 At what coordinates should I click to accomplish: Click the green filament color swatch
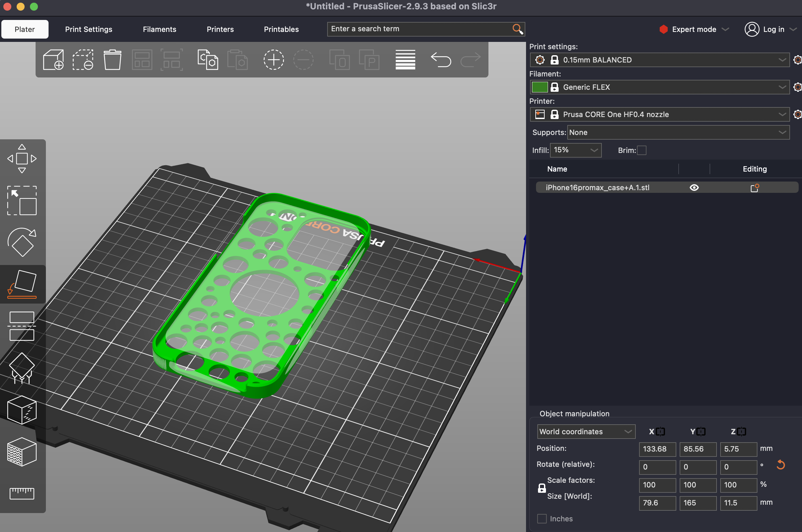(x=539, y=87)
